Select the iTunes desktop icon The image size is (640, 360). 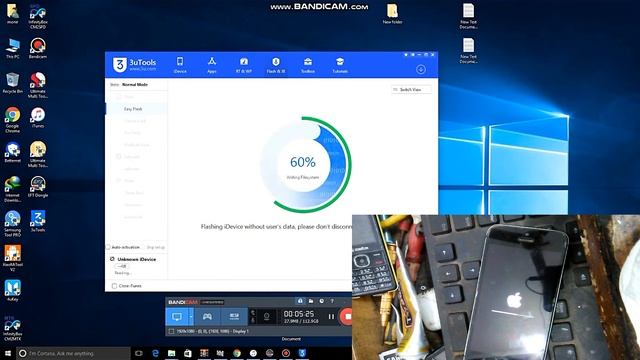[38, 118]
